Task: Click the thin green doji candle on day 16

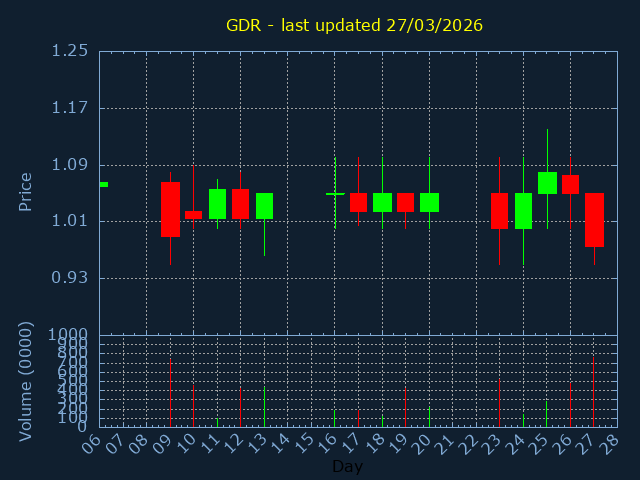Action: point(335,194)
